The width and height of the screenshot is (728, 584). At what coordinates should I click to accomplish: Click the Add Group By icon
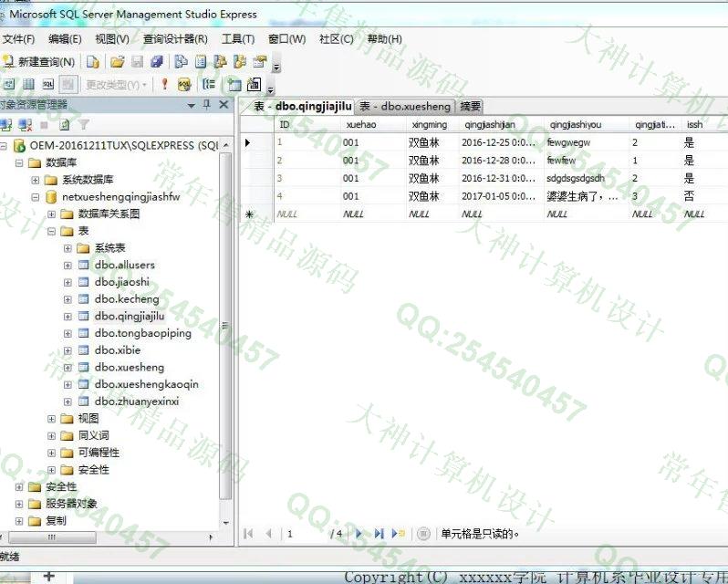[x=209, y=84]
